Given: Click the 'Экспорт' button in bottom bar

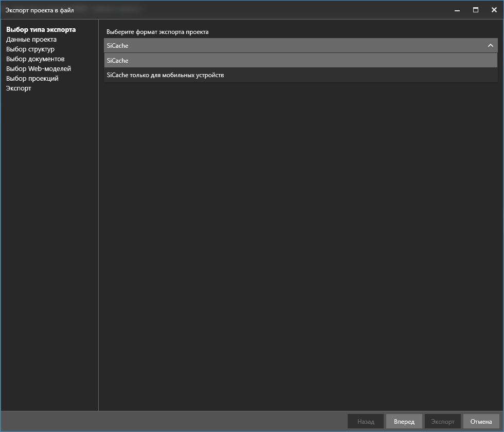Looking at the screenshot, I should [x=442, y=422].
